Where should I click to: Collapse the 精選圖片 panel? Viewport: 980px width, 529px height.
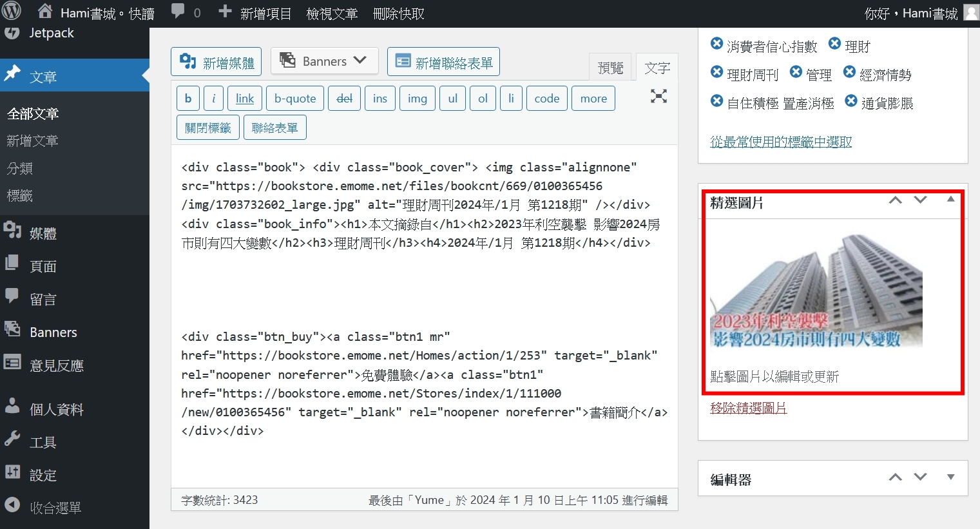[x=950, y=200]
